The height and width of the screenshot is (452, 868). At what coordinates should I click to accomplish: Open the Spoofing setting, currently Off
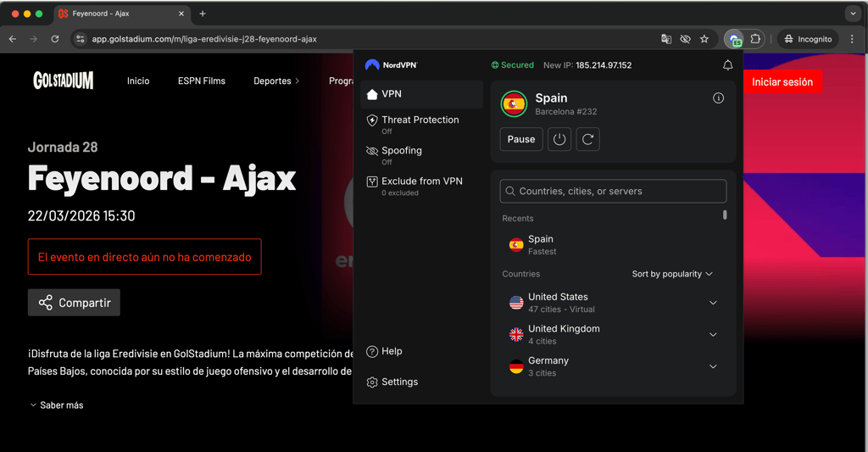[422, 155]
